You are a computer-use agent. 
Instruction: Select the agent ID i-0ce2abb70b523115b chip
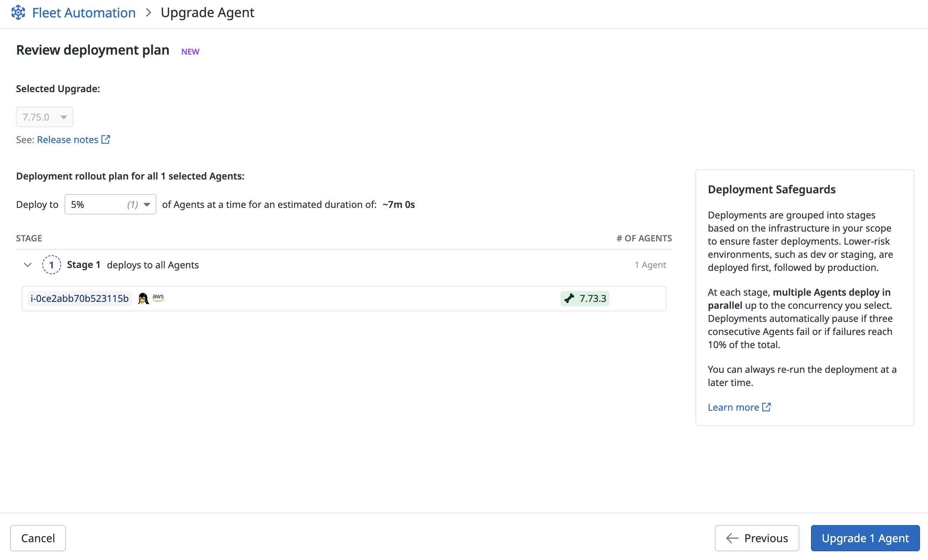pos(79,298)
